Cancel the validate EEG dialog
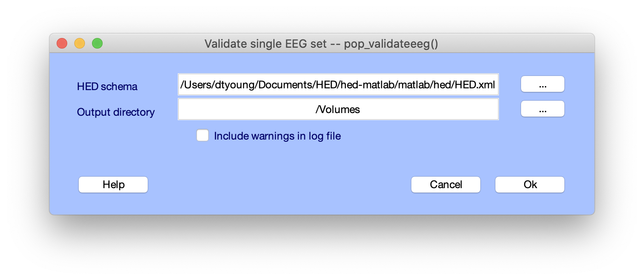Image resolution: width=644 pixels, height=280 pixels. (446, 185)
